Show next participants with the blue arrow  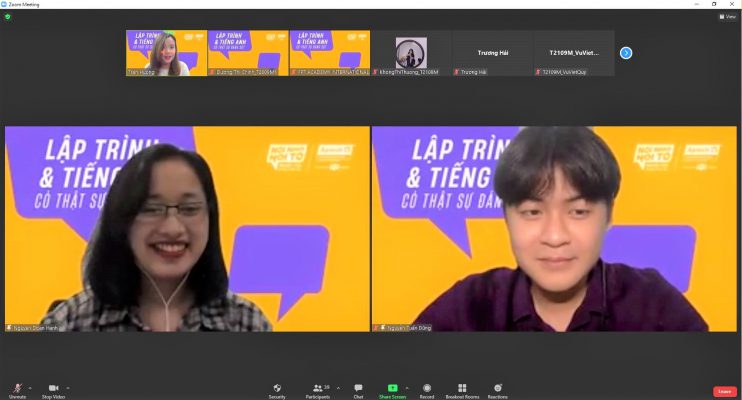(x=626, y=53)
